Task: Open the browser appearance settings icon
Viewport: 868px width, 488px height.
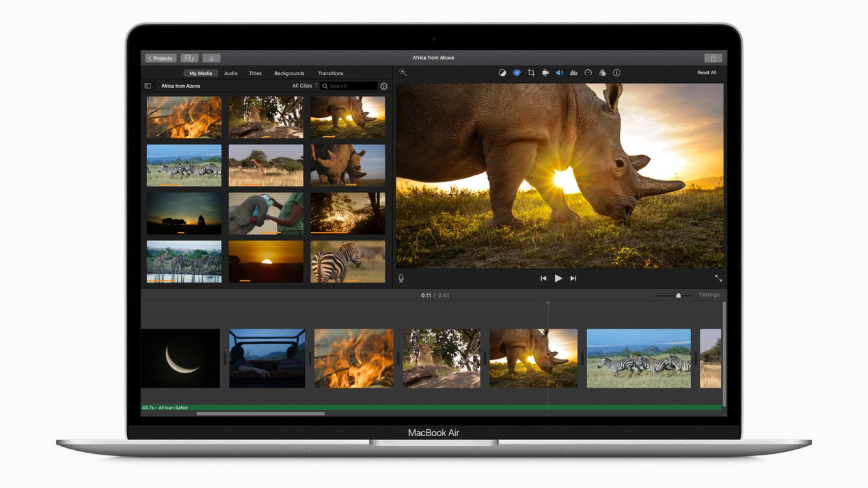Action: point(384,86)
